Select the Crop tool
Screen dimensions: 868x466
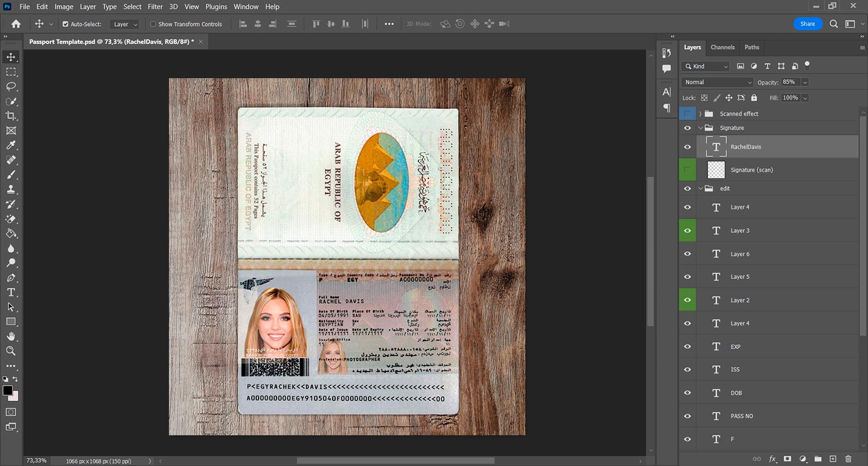click(11, 116)
